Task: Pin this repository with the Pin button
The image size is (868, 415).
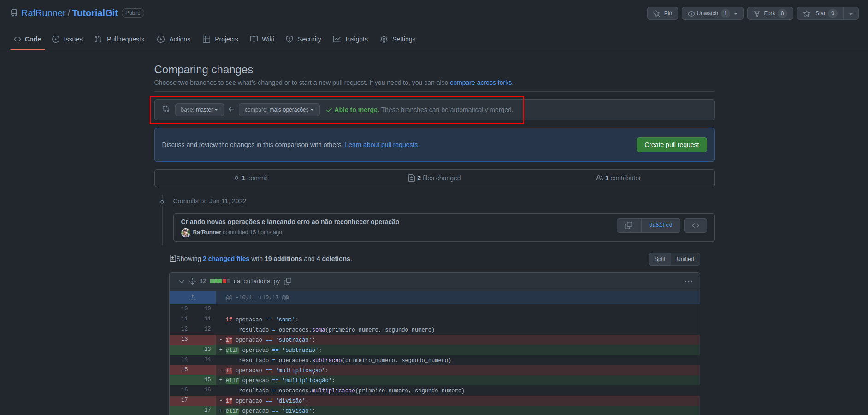Action: pos(662,13)
